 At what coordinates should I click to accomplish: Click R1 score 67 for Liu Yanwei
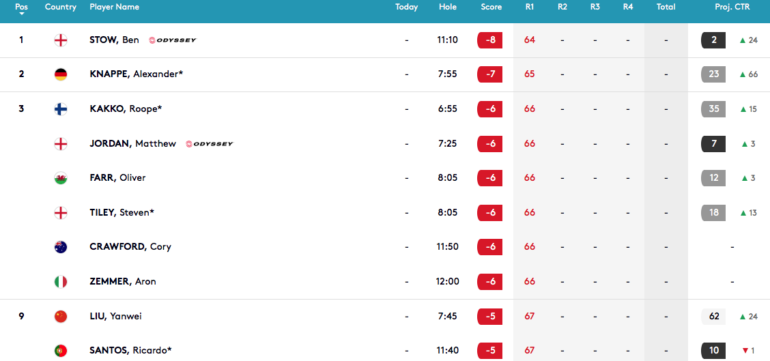529,316
